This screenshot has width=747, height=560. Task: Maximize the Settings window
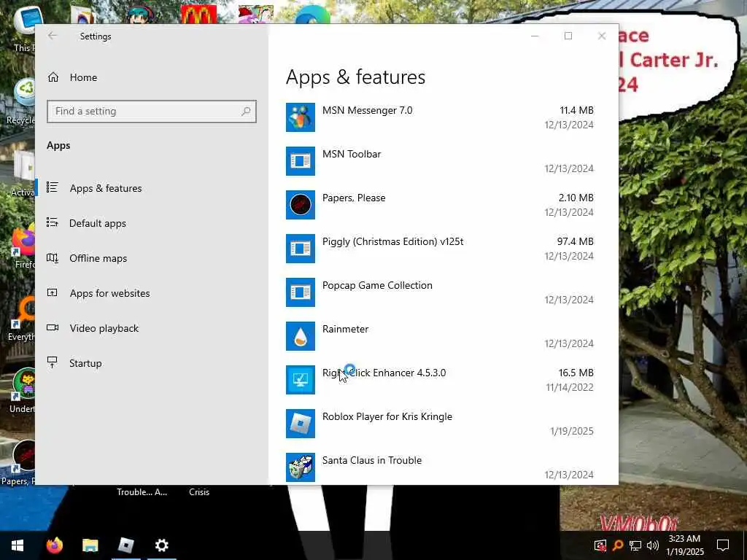[568, 36]
